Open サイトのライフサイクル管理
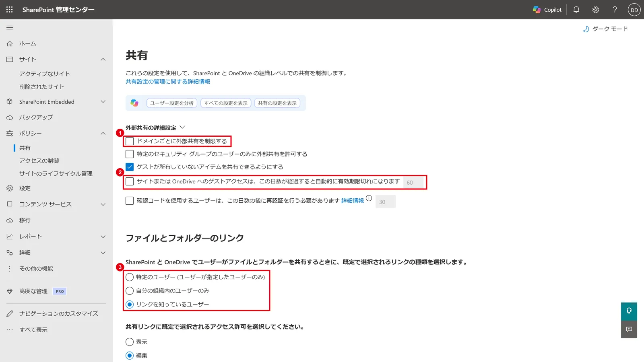 pyautogui.click(x=56, y=174)
